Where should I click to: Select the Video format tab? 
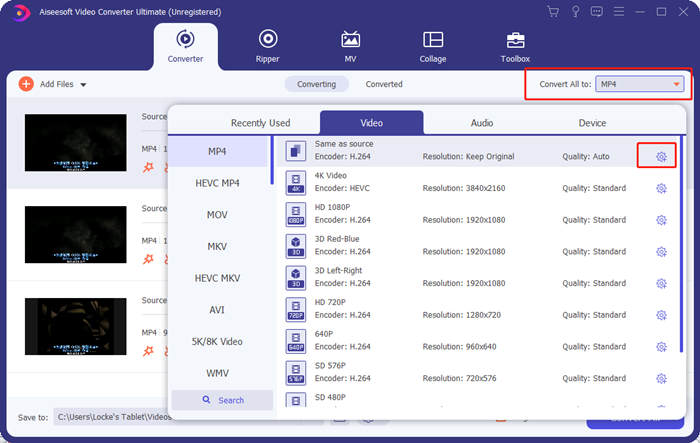[x=371, y=123]
